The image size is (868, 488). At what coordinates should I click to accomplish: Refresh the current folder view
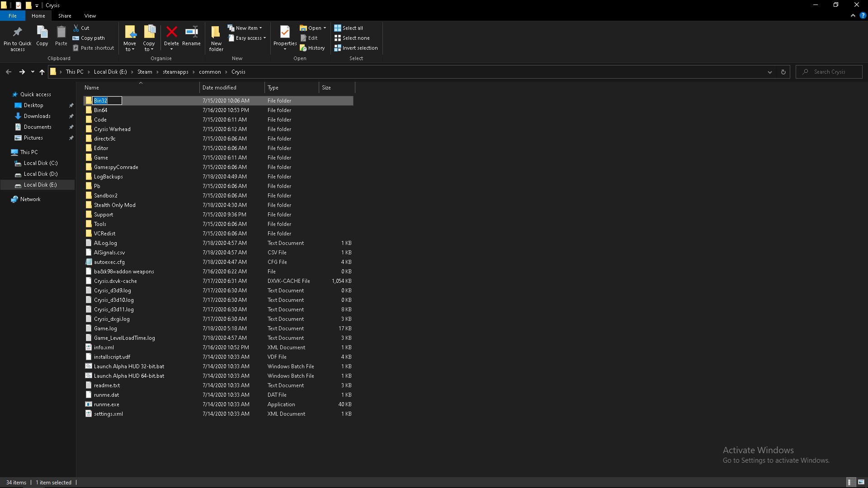pyautogui.click(x=783, y=72)
